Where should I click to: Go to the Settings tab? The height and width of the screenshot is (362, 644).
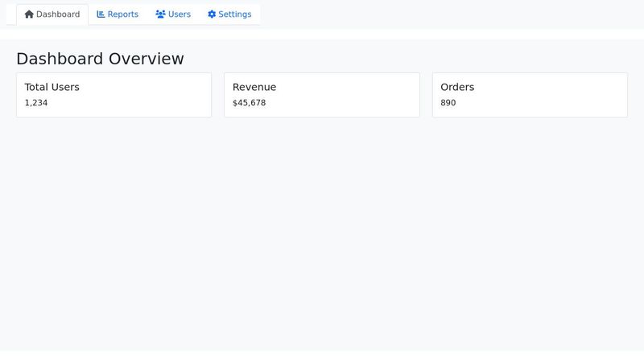pos(234,14)
